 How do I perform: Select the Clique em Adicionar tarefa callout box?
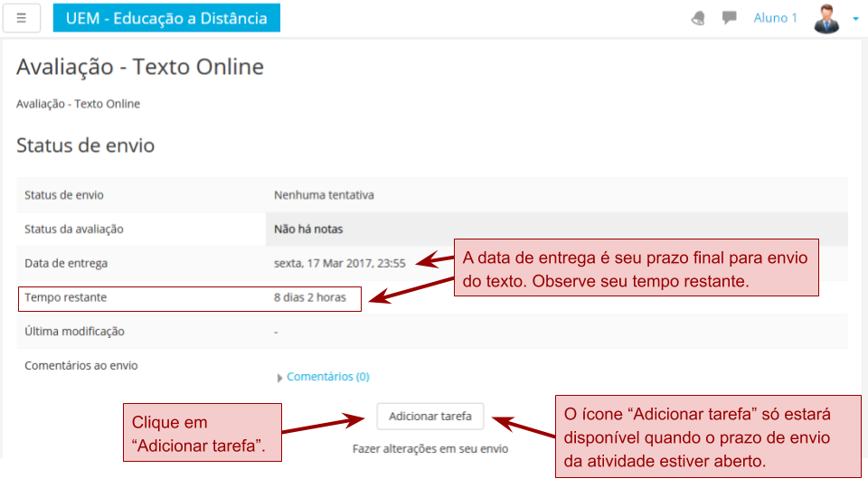click(x=202, y=433)
